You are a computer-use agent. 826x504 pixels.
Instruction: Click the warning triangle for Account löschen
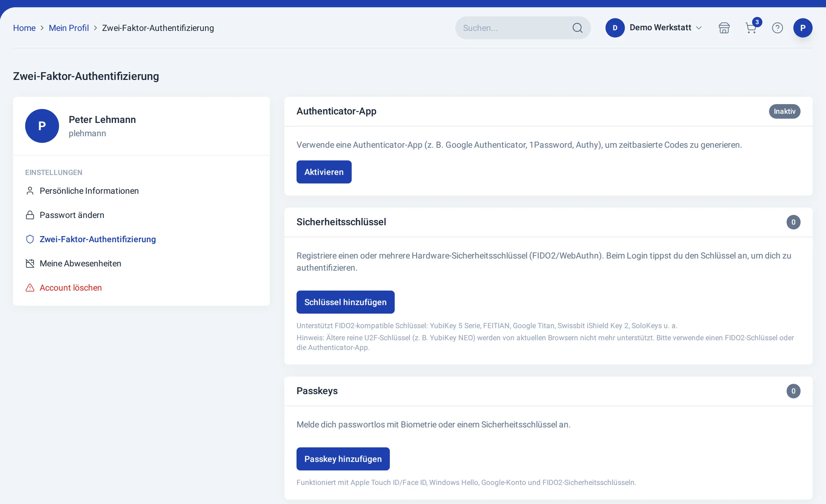click(x=30, y=288)
